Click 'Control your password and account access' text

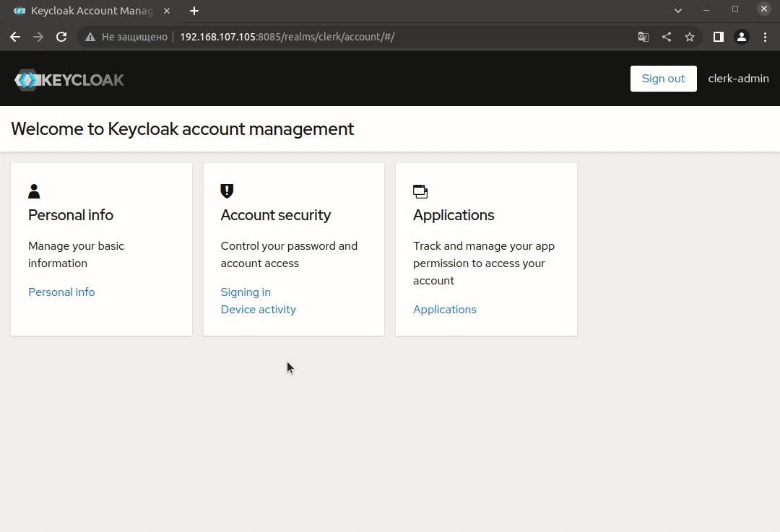pyautogui.click(x=289, y=255)
